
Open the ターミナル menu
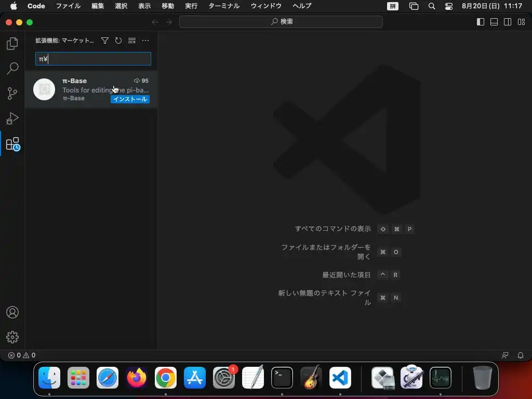click(x=224, y=6)
